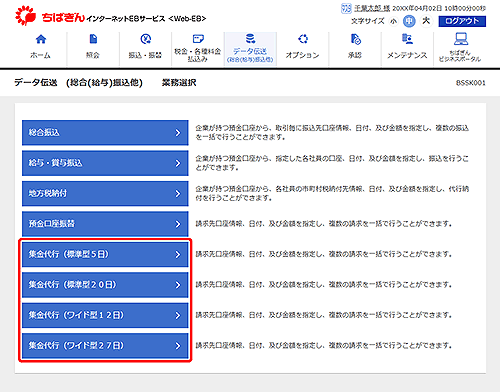This screenshot has height=392, width=500.
Task: Open 地方税納付 menu button
Action: pos(105,193)
